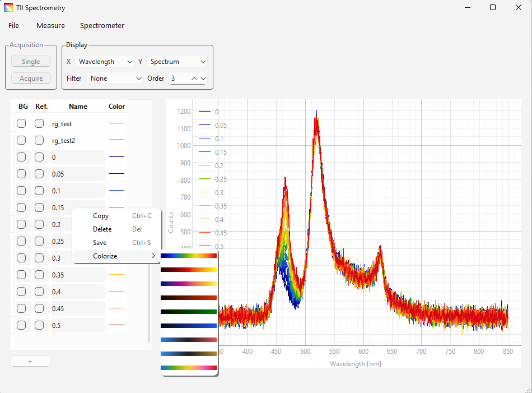Click the + button below the spectra list

pyautogui.click(x=30, y=361)
